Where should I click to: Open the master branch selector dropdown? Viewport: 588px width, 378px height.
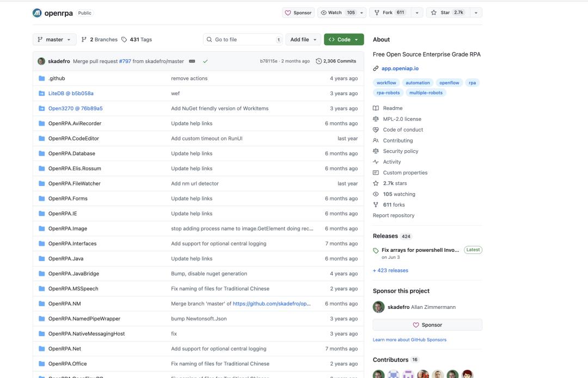pyautogui.click(x=54, y=39)
